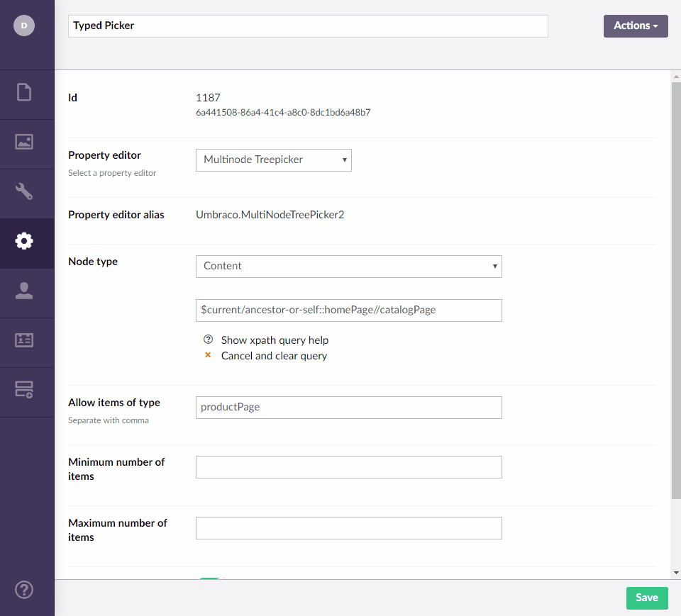Image resolution: width=681 pixels, height=616 pixels.
Task: Select the Settings wrench icon
Action: (25, 191)
